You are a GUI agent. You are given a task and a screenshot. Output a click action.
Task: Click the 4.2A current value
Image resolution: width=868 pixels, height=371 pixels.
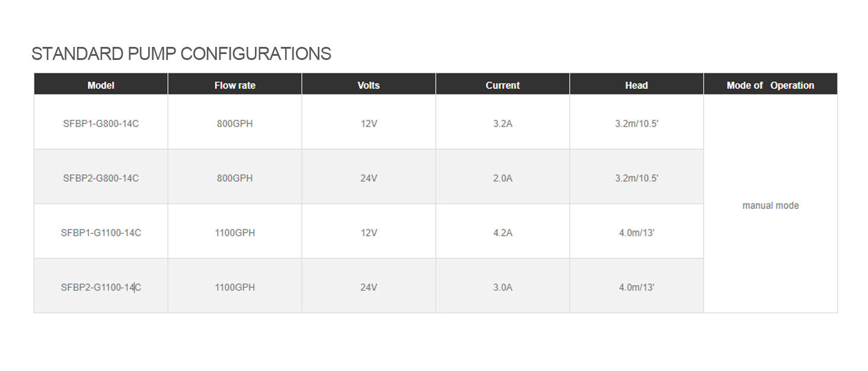click(x=503, y=233)
